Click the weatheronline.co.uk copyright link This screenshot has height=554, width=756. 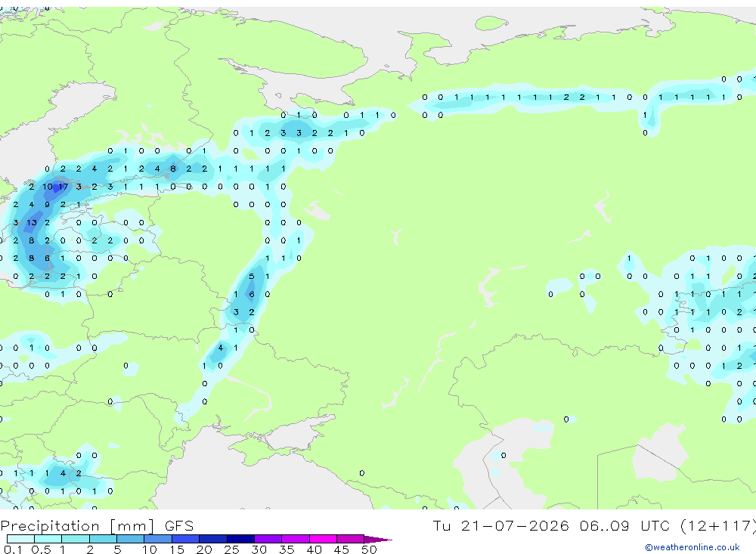(x=692, y=547)
